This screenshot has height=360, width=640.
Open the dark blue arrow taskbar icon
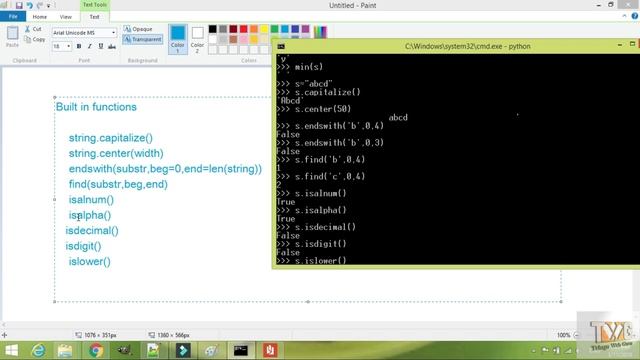click(183, 350)
